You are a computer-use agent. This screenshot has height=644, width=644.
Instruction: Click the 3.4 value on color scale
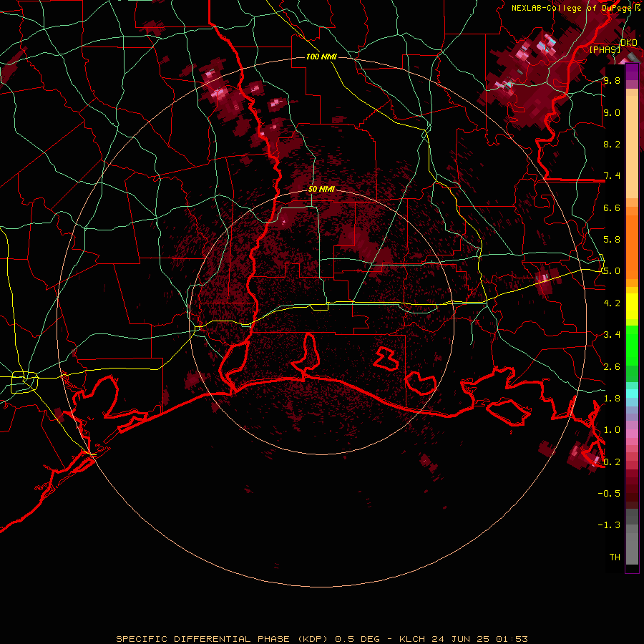pos(612,335)
